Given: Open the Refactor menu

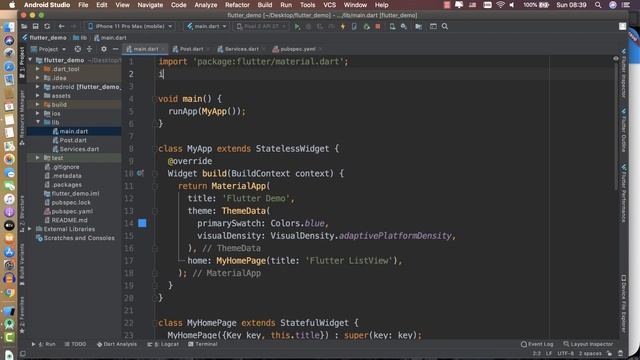Looking at the screenshot, I should click(237, 5).
